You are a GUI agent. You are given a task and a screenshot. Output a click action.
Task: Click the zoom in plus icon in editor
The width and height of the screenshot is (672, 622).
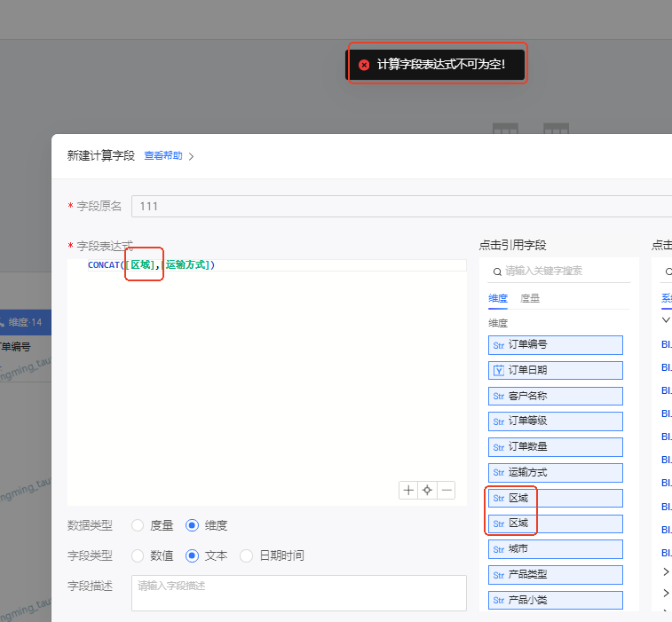pos(408,490)
